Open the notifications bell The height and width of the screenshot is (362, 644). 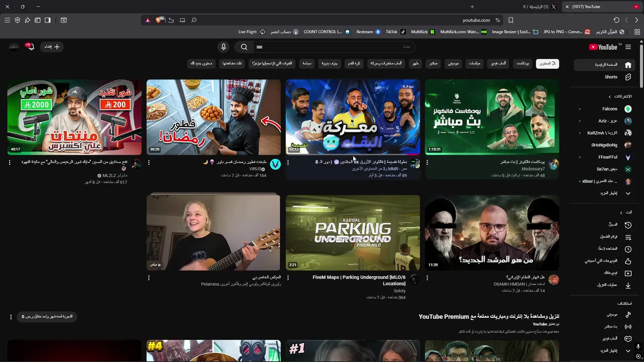point(31,47)
